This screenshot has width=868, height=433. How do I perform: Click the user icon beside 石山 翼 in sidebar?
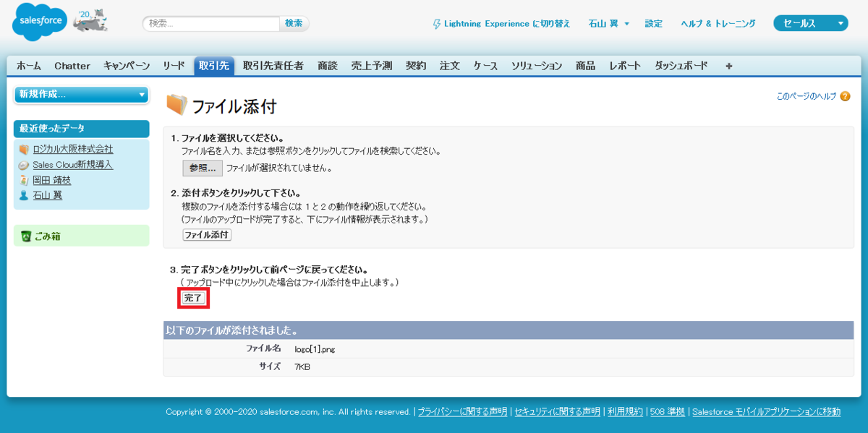[x=24, y=195]
